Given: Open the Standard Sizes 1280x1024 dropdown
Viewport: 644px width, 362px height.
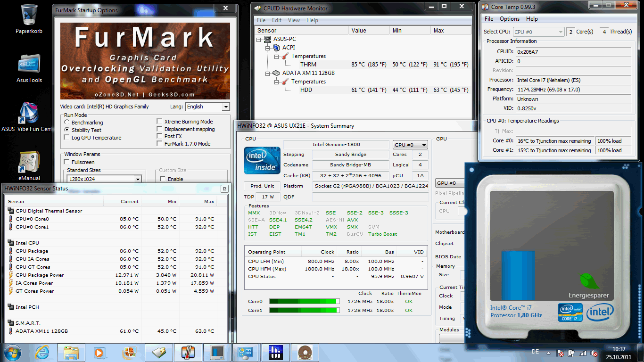Looking at the screenshot, I should point(104,179).
